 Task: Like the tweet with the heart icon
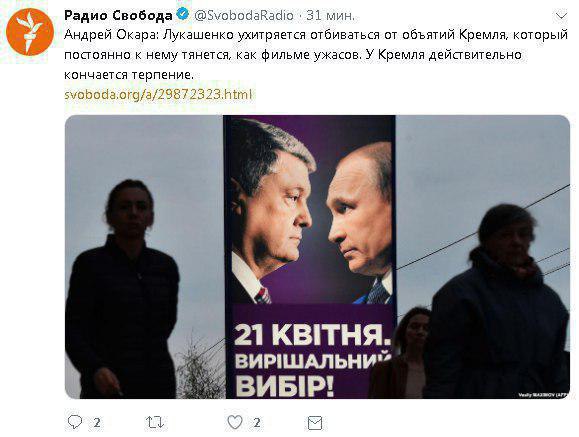(x=235, y=422)
